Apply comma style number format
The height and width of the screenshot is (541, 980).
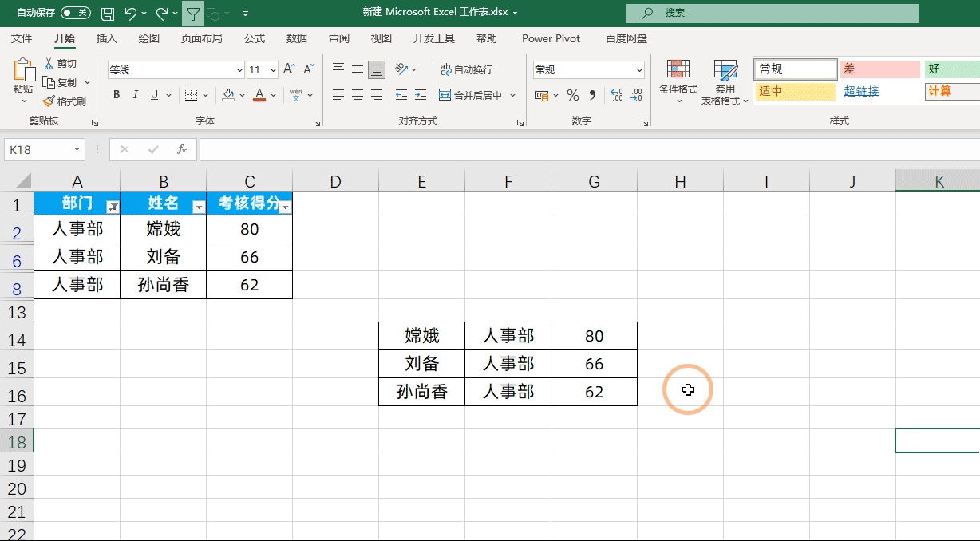coord(592,95)
